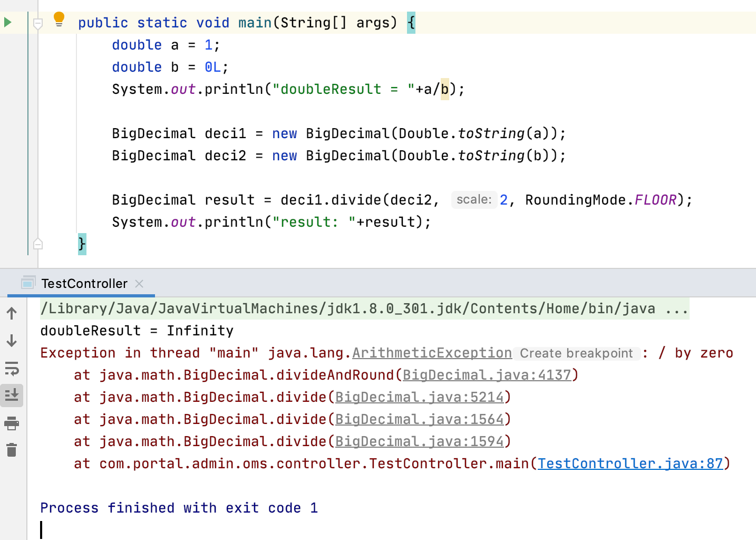Clear console with trash icon

tap(12, 450)
